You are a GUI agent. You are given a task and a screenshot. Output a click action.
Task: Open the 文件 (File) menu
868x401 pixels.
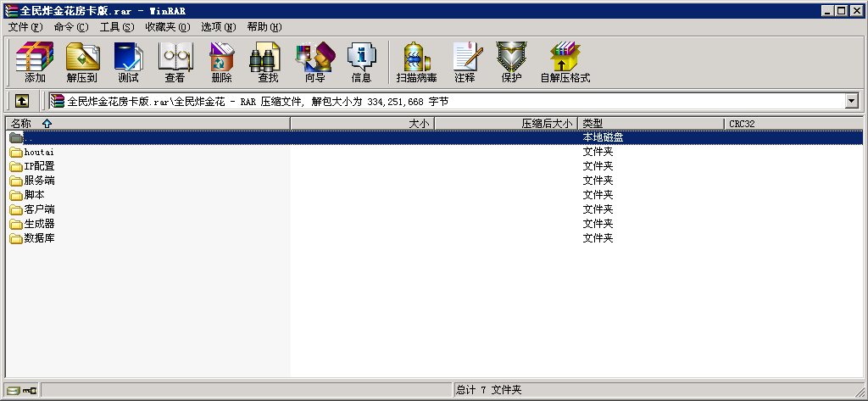(x=25, y=27)
